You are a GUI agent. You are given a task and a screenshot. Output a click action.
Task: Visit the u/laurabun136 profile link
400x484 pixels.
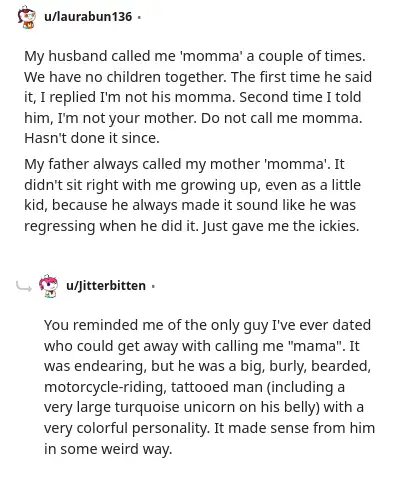click(88, 16)
